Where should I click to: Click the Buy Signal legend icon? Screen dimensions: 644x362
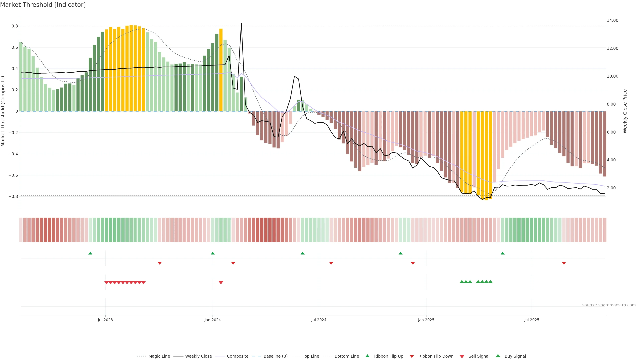[498, 356]
